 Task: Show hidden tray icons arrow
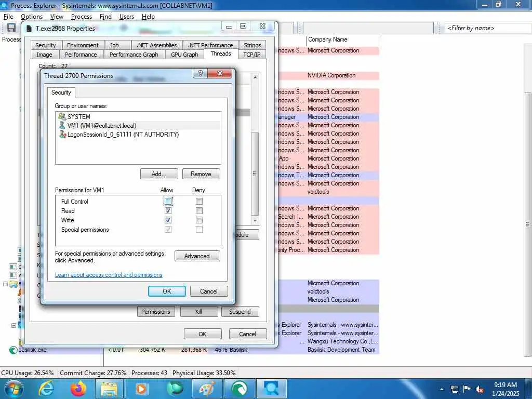[x=442, y=389]
